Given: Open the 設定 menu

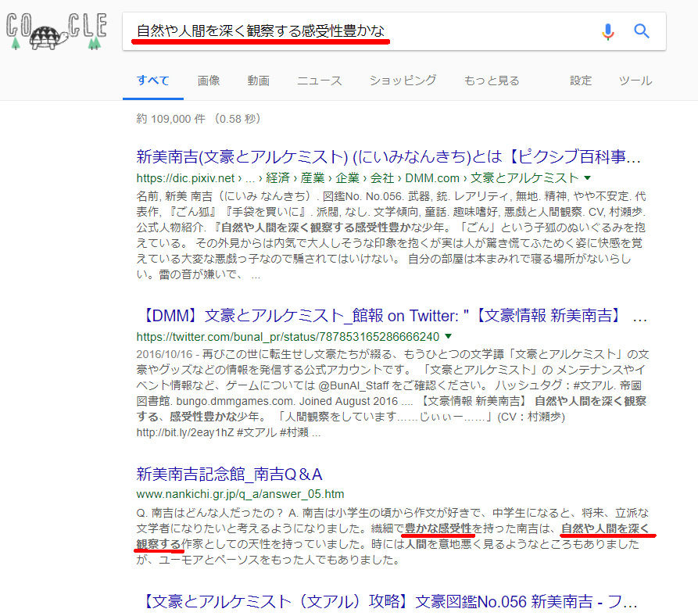Looking at the screenshot, I should 581,81.
